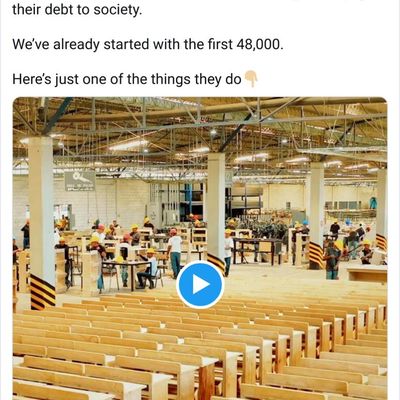Click the tall white center pillar
Image resolution: width=400 pixels, height=400 pixels.
tap(216, 208)
